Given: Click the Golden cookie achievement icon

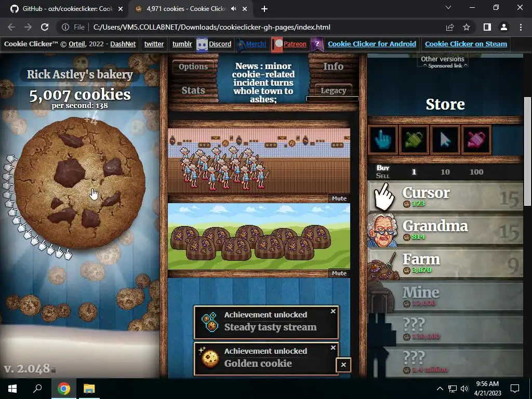Looking at the screenshot, I should 210,358.
